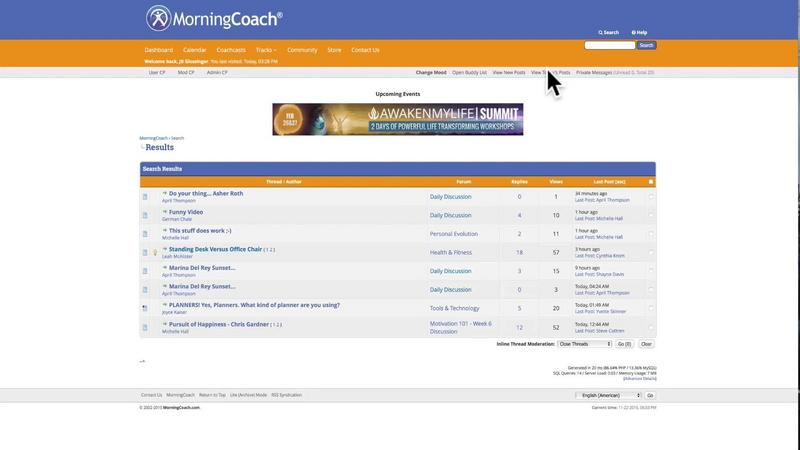This screenshot has width=800, height=450.
Task: Open User CP link
Action: (x=157, y=72)
